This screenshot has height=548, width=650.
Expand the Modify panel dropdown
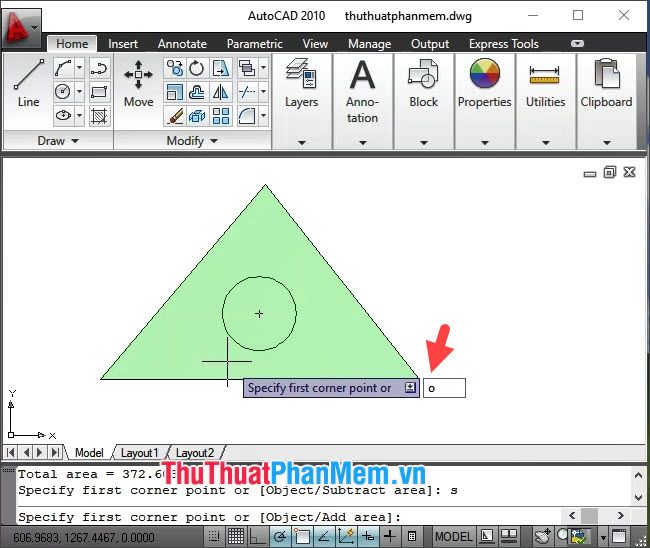point(191,141)
